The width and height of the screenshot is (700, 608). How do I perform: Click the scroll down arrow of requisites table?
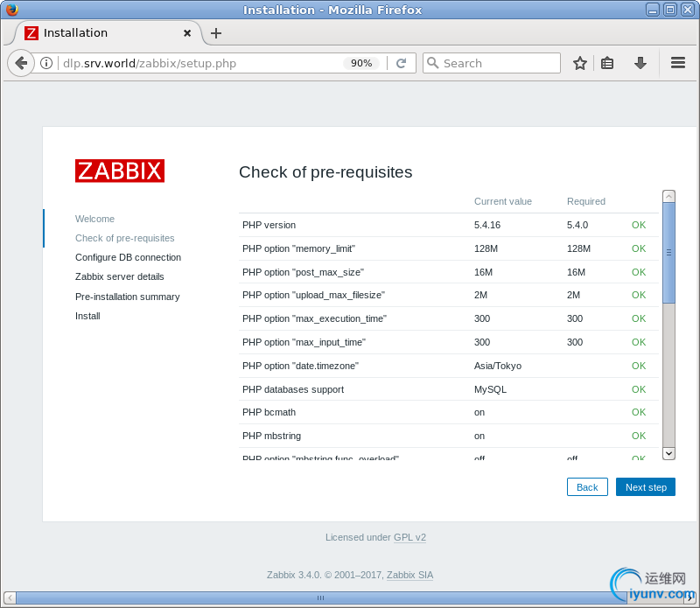668,453
